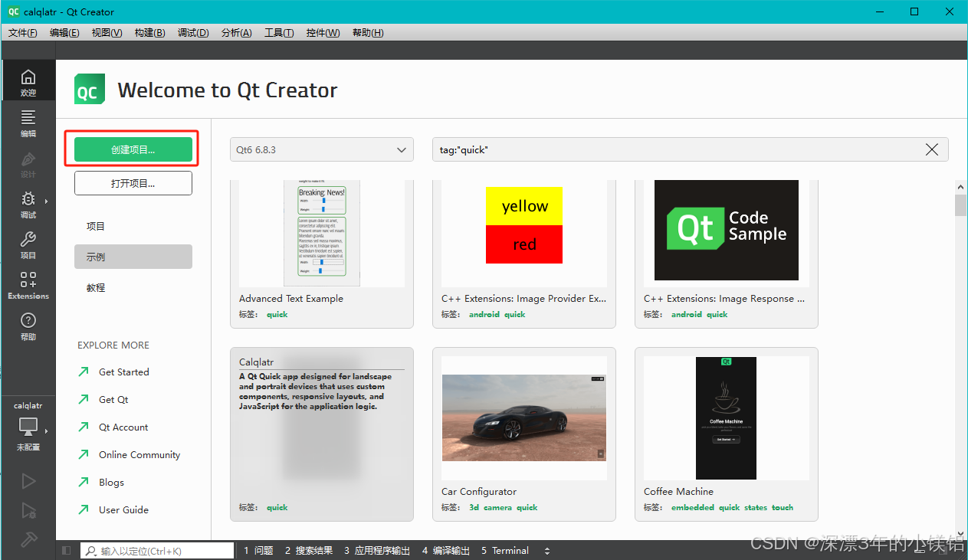Open the 帮助(H) menu
Viewport: 968px width, 560px height.
tap(368, 33)
